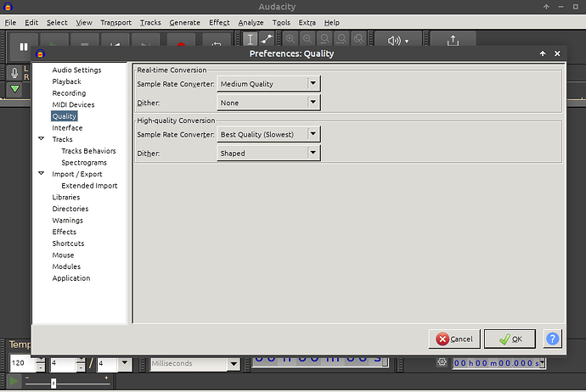Click the Audacity logo in Preferences title bar
Viewport: 586px width, 392px height.
(x=41, y=53)
